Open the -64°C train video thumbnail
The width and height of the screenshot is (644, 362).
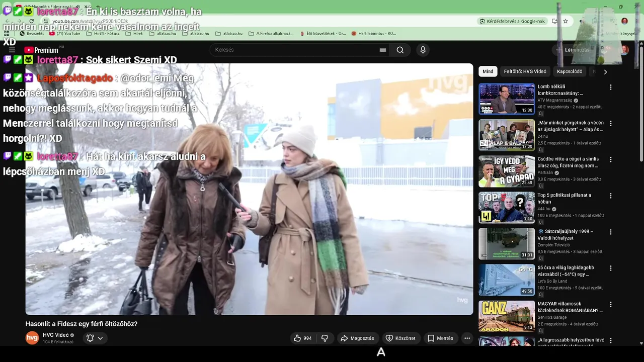pos(507,280)
